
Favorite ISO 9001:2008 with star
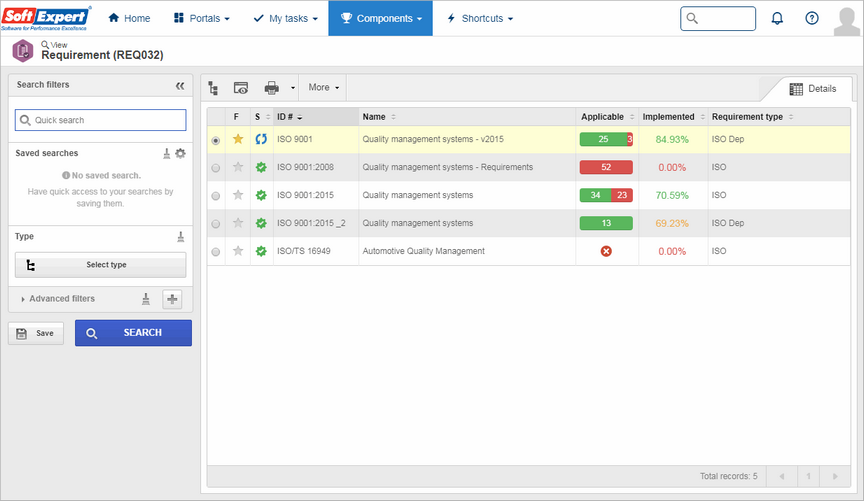click(x=238, y=166)
